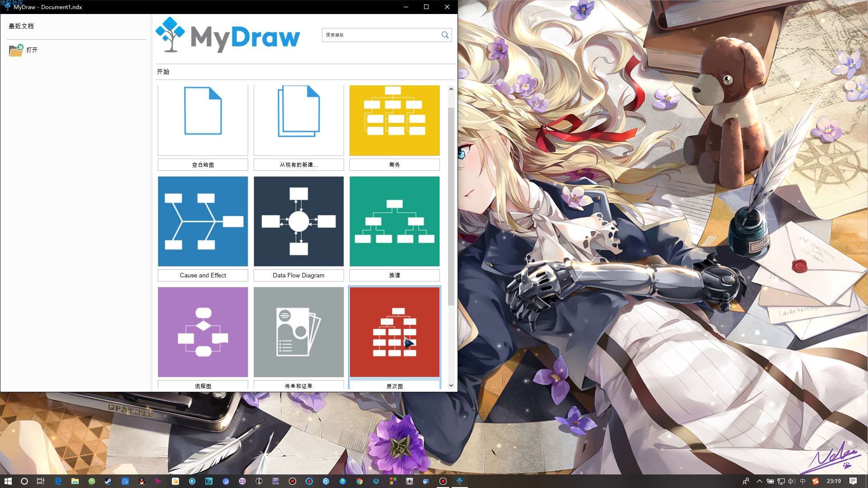868x488 pixels.
Task: Click the network tray icon
Action: coord(781,481)
